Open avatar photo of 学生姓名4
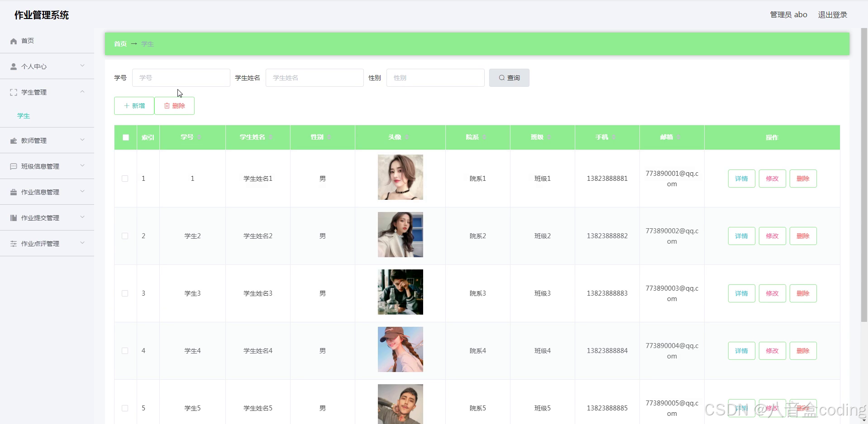The width and height of the screenshot is (868, 424). coord(401,349)
